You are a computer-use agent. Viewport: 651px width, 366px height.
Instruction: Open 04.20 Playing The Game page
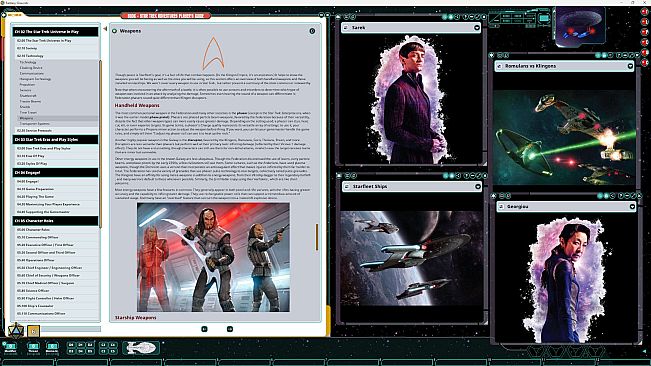click(57, 197)
